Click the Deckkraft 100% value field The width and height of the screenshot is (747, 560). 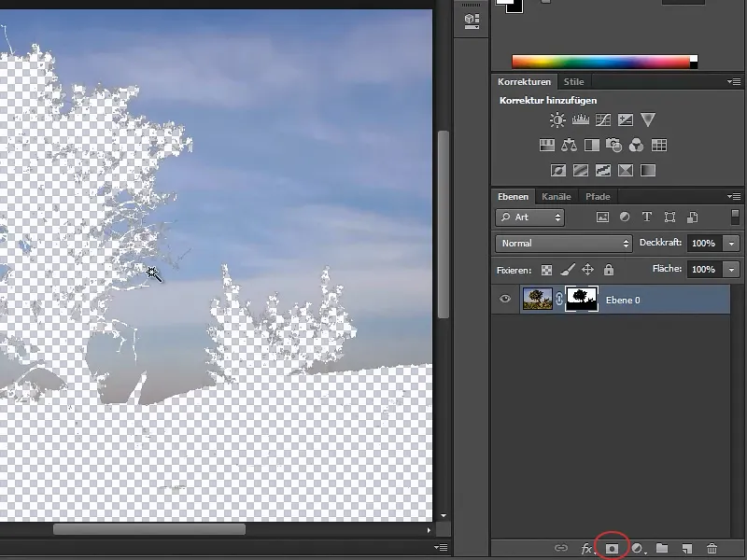coord(704,244)
